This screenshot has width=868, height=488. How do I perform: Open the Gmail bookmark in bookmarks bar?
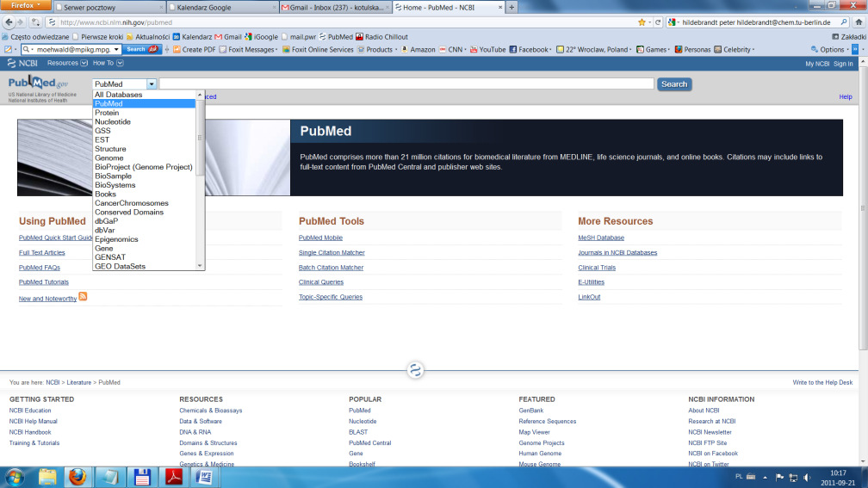pyautogui.click(x=227, y=36)
